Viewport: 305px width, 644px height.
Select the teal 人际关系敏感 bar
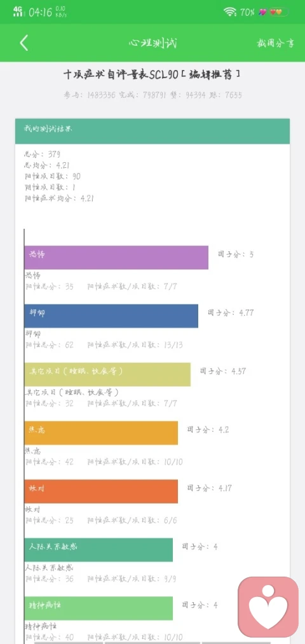click(x=98, y=550)
